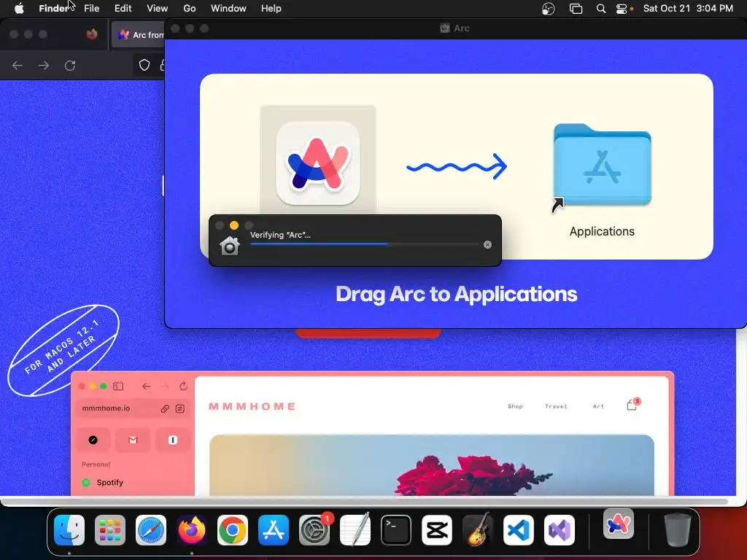The height and width of the screenshot is (560, 747).
Task: Open the Edit menu
Action: [123, 9]
